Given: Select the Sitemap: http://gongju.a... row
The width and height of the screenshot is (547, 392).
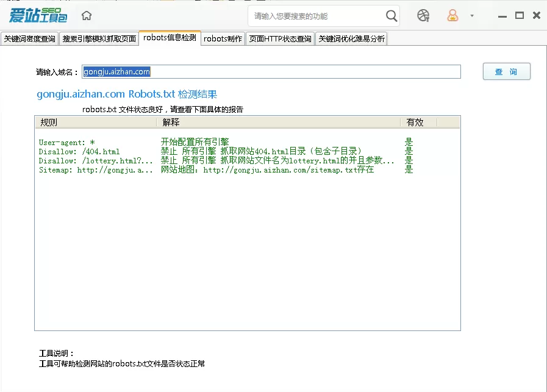Looking at the screenshot, I should (x=248, y=170).
